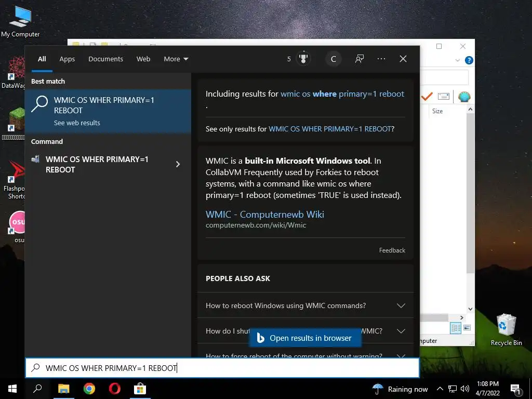
Task: Select the Minecraft block desktop shortcut
Action: (x=13, y=124)
